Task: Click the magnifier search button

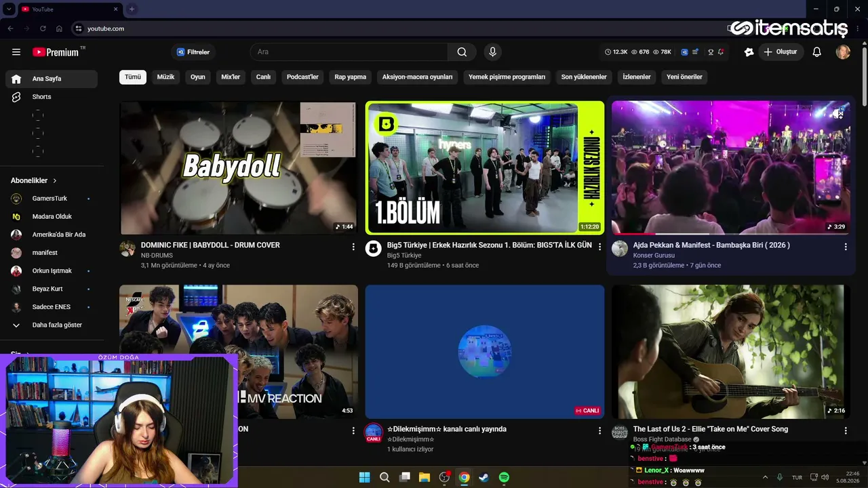Action: pyautogui.click(x=462, y=52)
